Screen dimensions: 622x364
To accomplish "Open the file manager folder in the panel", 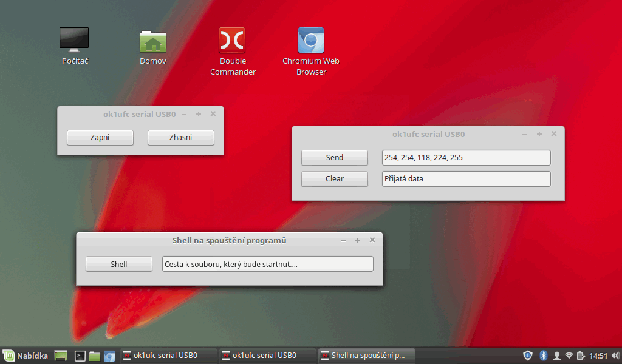I will pos(95,356).
